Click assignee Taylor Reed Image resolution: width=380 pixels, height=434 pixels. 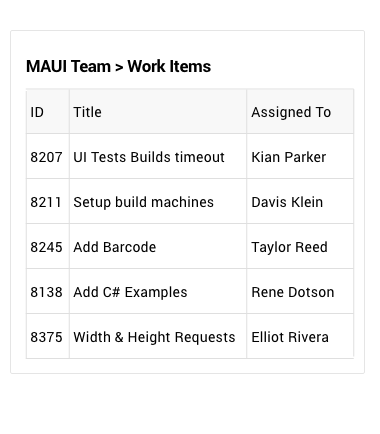tap(289, 247)
